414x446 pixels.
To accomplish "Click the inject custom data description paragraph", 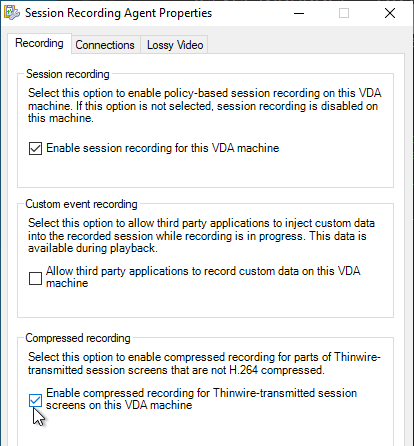I will 201,235.
